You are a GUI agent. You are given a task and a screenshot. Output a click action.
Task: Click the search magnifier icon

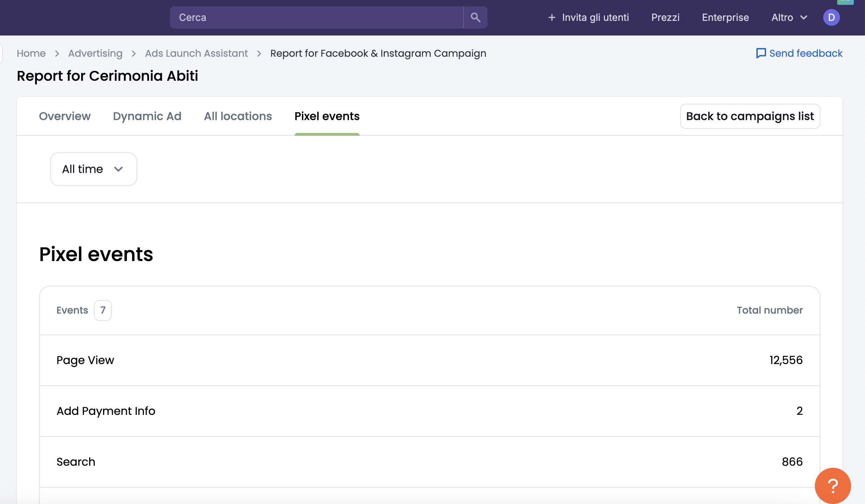[475, 17]
